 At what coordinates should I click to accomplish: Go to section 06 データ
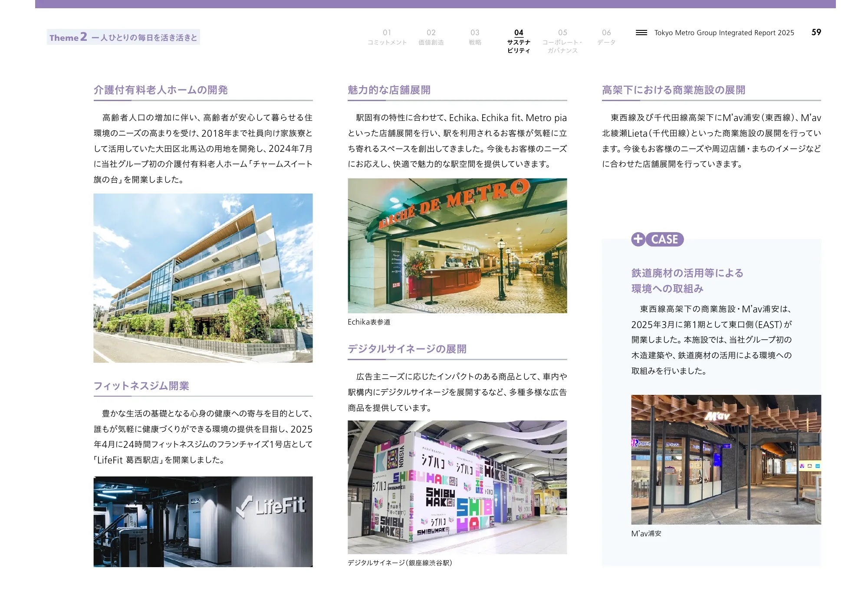[606, 37]
